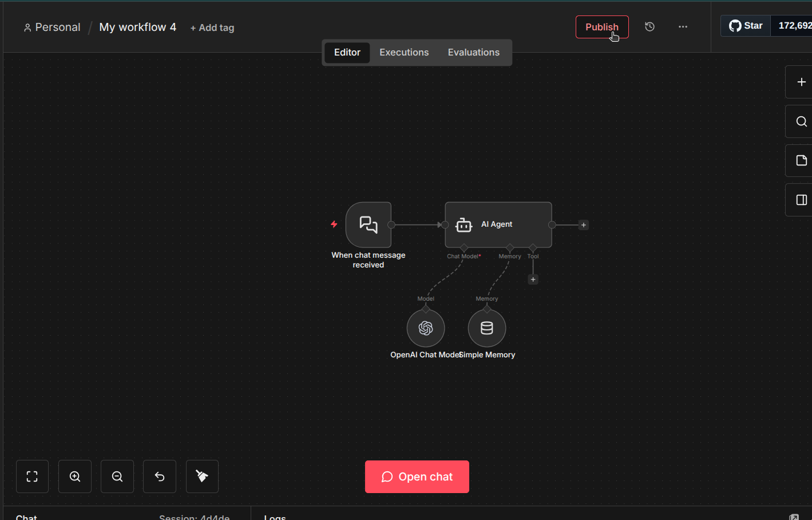Click the search icon in the right sidebar
Image resolution: width=812 pixels, height=520 pixels.
click(x=799, y=121)
